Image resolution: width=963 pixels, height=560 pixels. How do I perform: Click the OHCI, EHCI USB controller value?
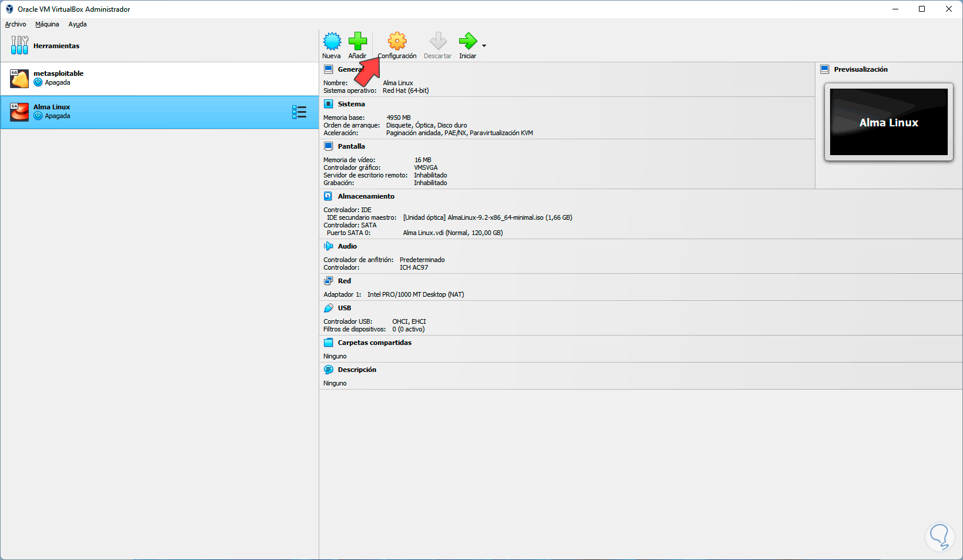(x=409, y=321)
